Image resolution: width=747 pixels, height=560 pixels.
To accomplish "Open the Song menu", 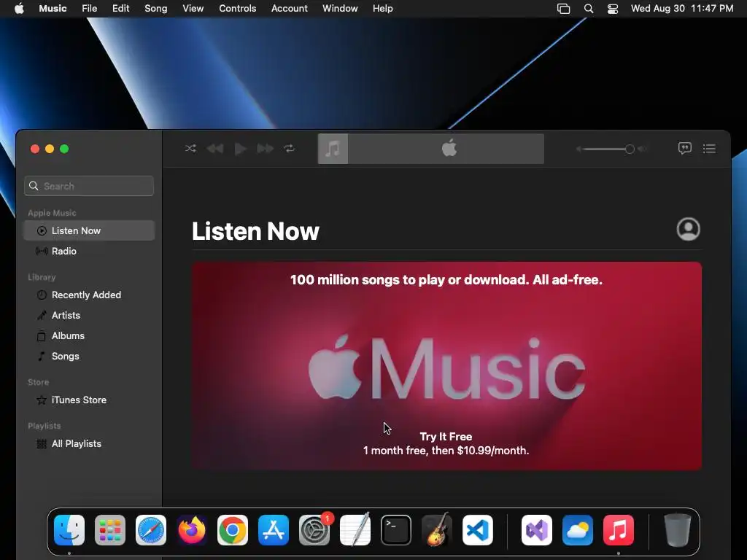I will (x=156, y=9).
